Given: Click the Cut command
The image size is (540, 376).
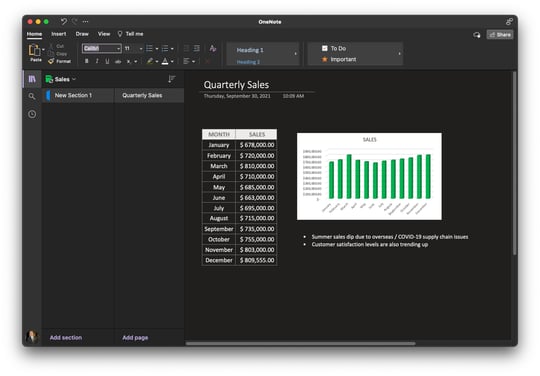Looking at the screenshot, I should [57, 46].
